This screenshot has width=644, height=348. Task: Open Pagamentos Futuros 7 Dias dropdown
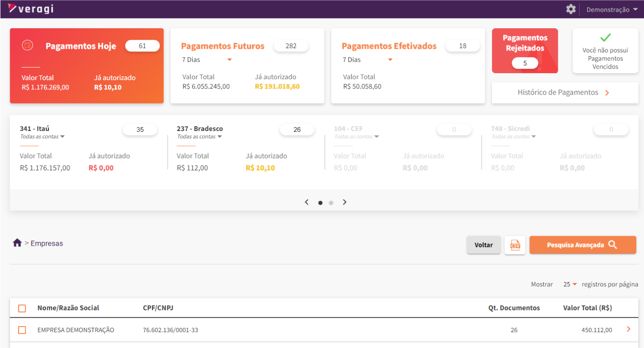(207, 60)
